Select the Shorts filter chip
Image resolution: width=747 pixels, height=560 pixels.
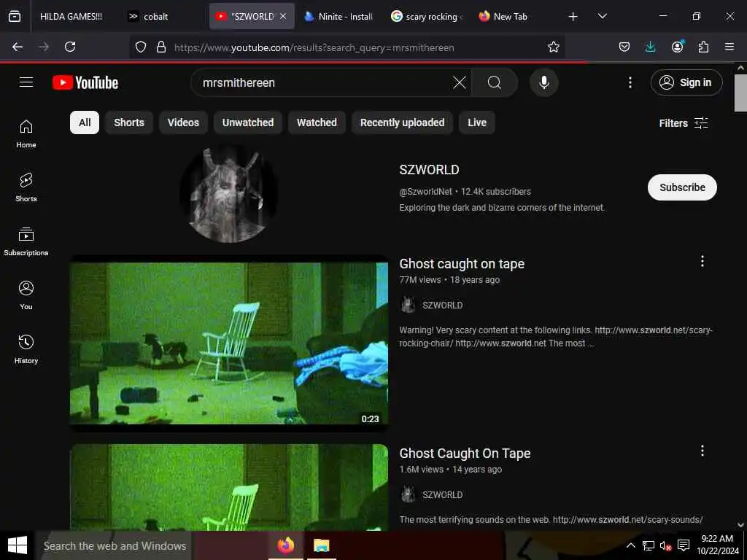click(x=128, y=122)
